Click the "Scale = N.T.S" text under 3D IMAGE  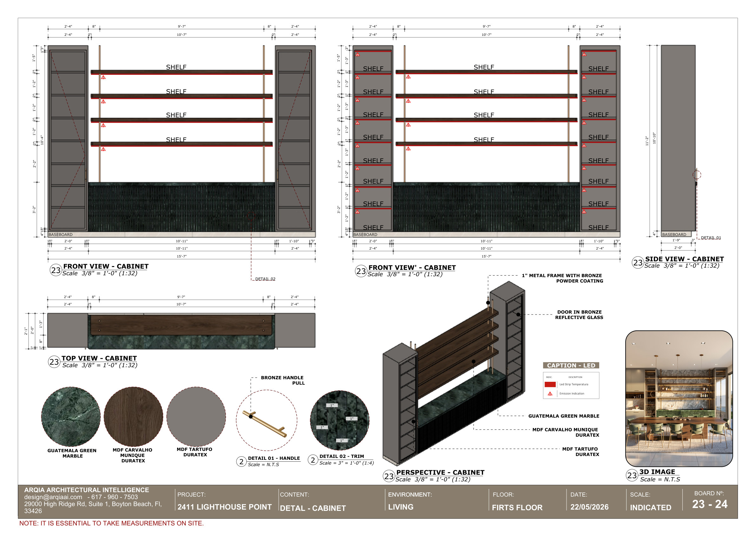click(660, 479)
